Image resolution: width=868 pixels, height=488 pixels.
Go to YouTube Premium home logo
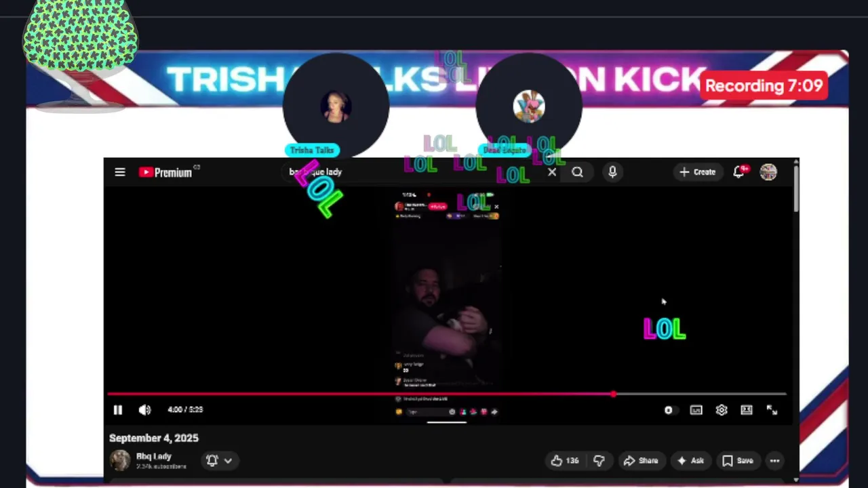point(166,172)
